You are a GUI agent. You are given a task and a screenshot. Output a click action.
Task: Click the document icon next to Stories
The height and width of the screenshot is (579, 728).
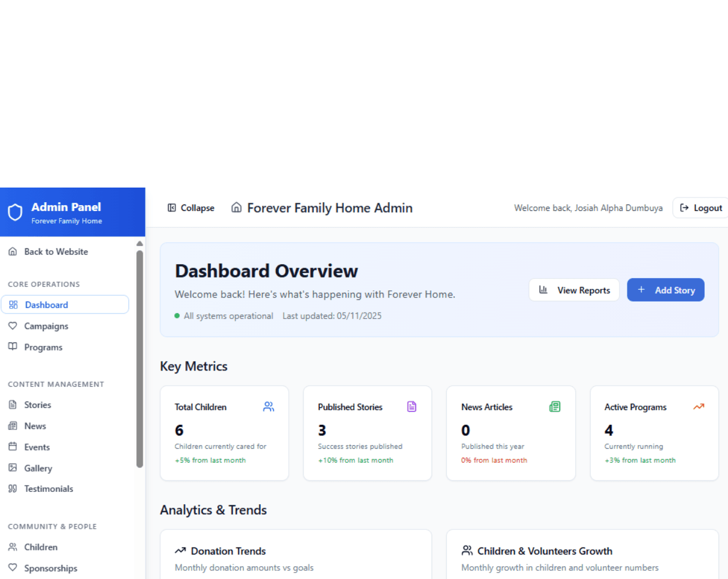13,404
